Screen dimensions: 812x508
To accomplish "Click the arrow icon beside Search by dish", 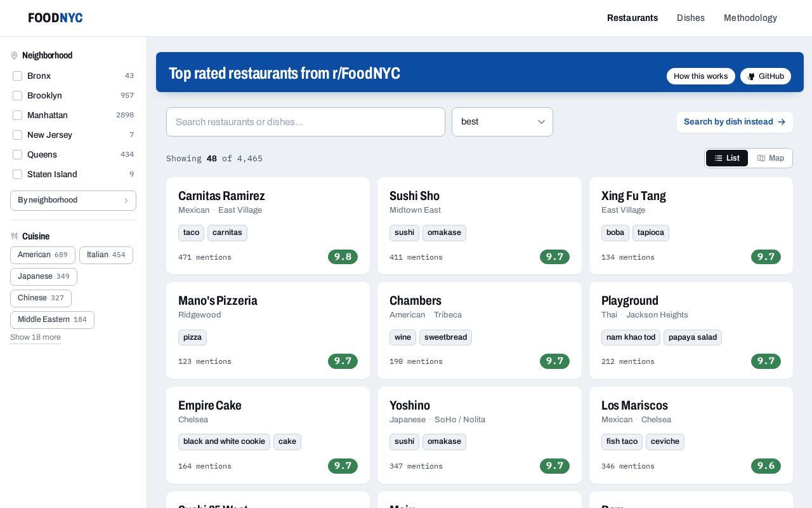I will 782,122.
